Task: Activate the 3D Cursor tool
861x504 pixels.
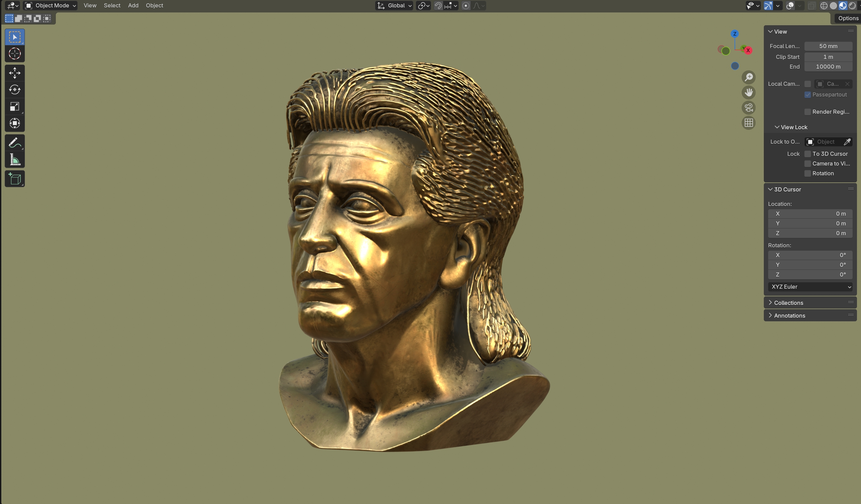Action: point(14,53)
